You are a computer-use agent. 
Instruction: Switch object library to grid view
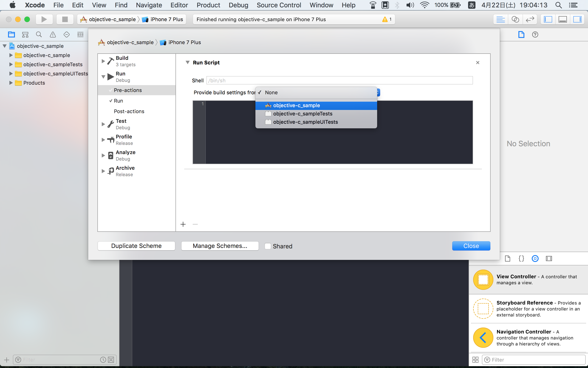[475, 360]
